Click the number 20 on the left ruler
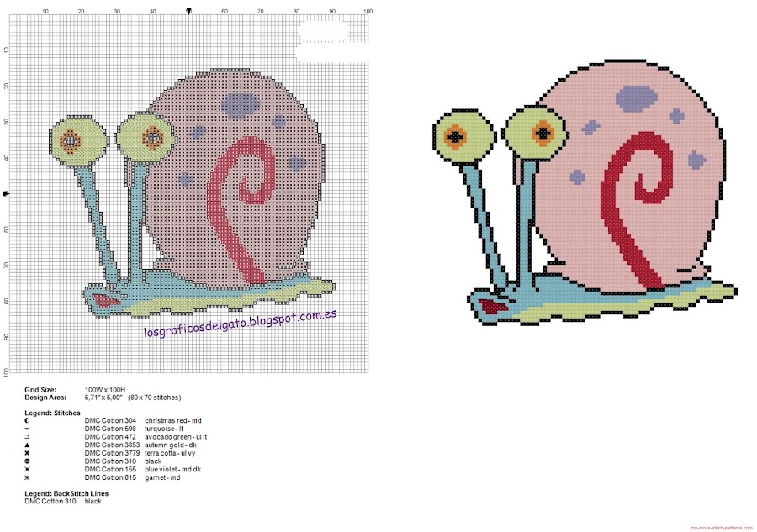This screenshot has width=757, height=532. 6,86
